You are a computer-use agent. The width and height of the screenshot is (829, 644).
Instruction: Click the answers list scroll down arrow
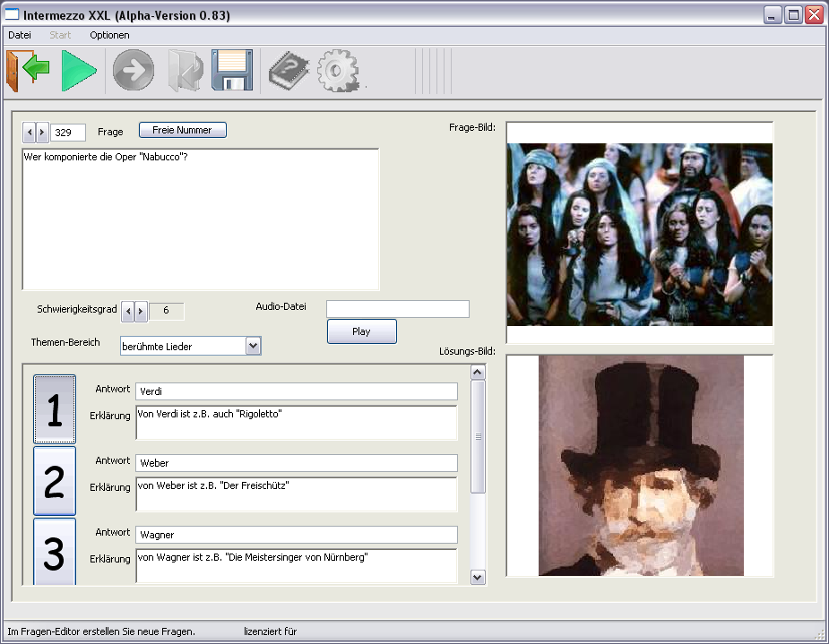click(478, 578)
